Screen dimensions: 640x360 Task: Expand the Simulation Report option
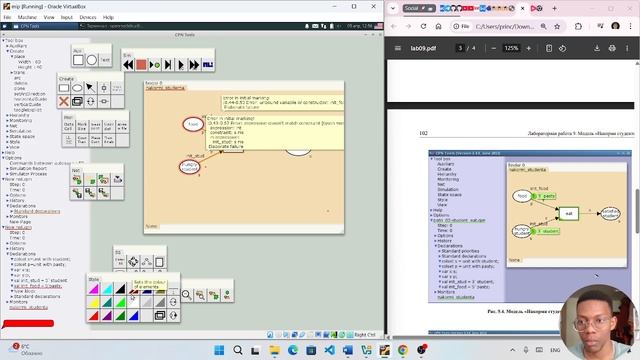(7, 169)
